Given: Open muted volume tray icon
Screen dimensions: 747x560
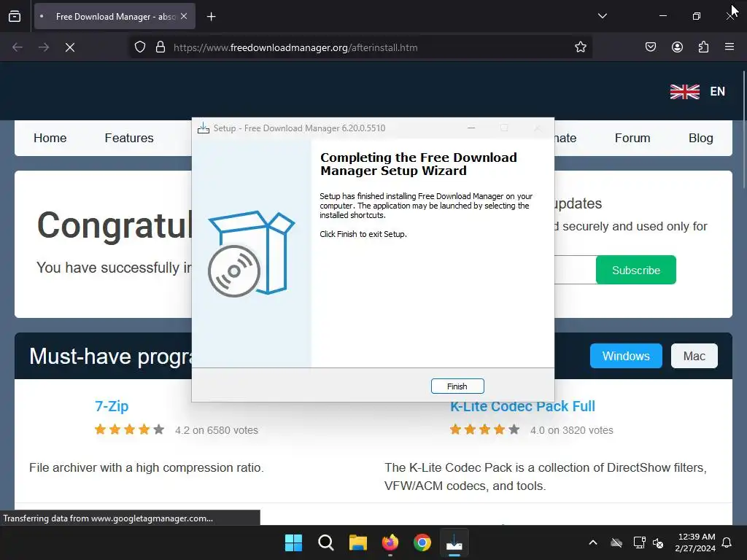Looking at the screenshot, I should point(658,542).
